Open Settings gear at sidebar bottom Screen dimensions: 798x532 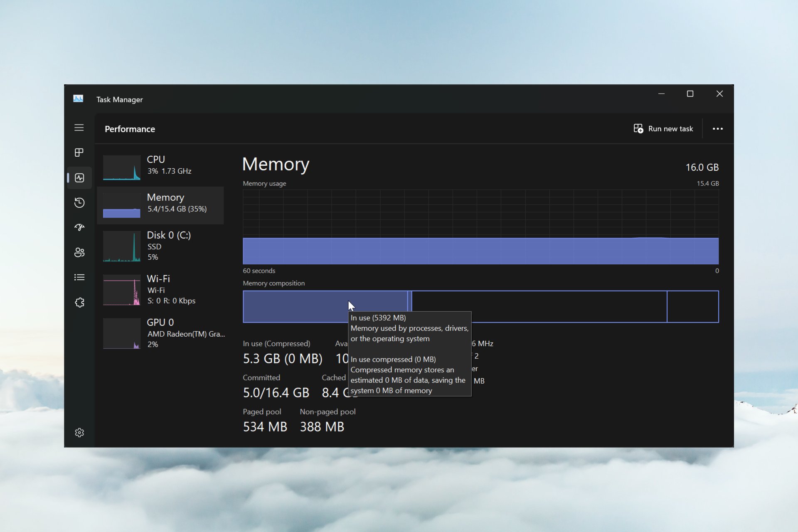point(79,433)
